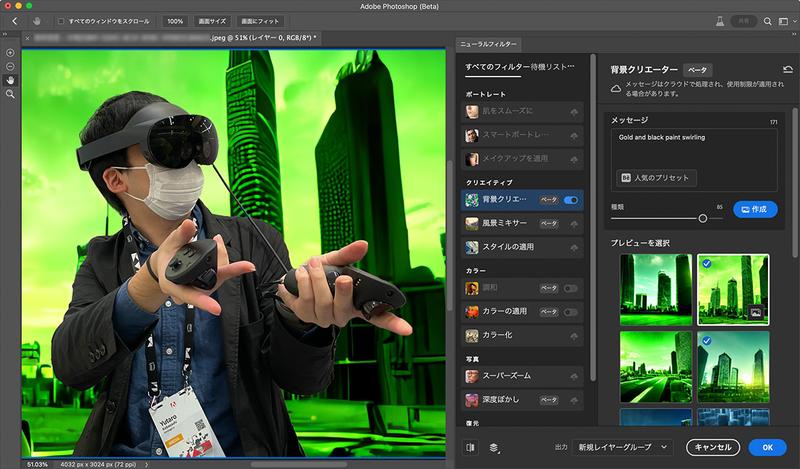This screenshot has height=469, width=800.
Task: Open the 出力 新規レイヤーグループ dropdown
Action: tap(622, 447)
